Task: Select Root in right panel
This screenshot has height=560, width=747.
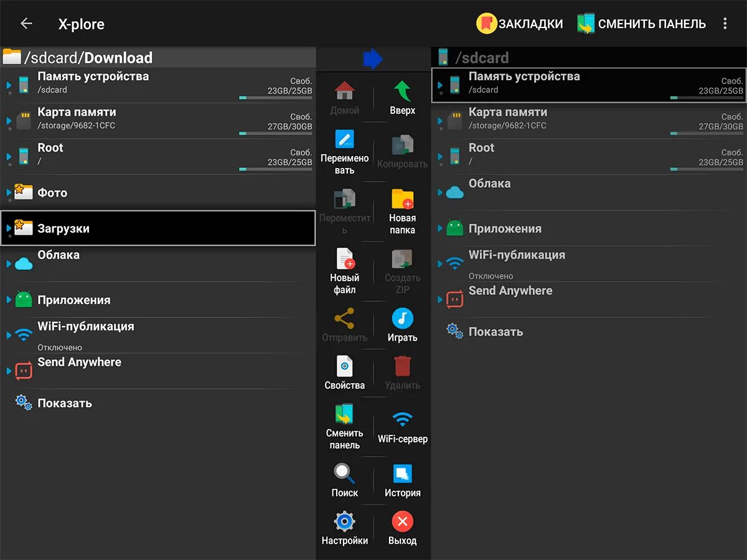Action: pos(589,156)
